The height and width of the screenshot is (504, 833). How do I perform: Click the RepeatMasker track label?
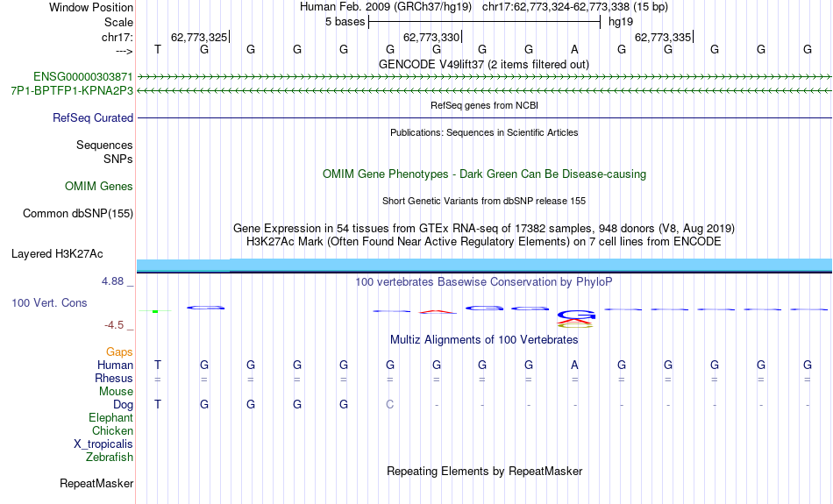(x=96, y=483)
